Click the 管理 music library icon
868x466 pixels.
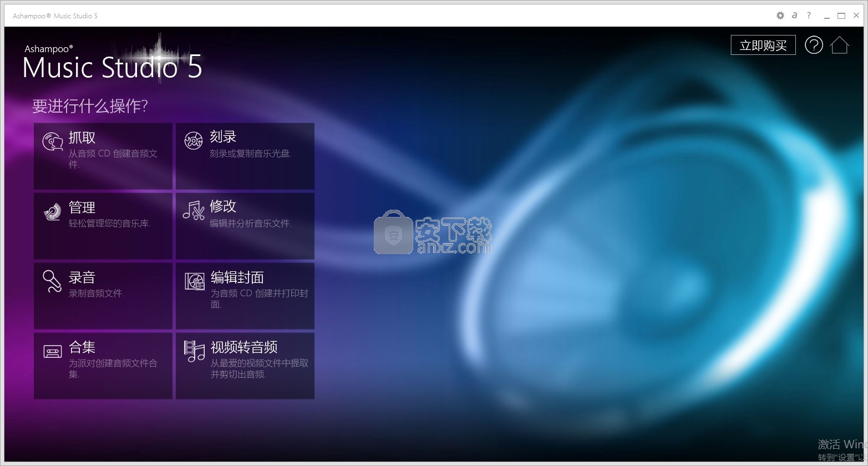click(x=53, y=212)
